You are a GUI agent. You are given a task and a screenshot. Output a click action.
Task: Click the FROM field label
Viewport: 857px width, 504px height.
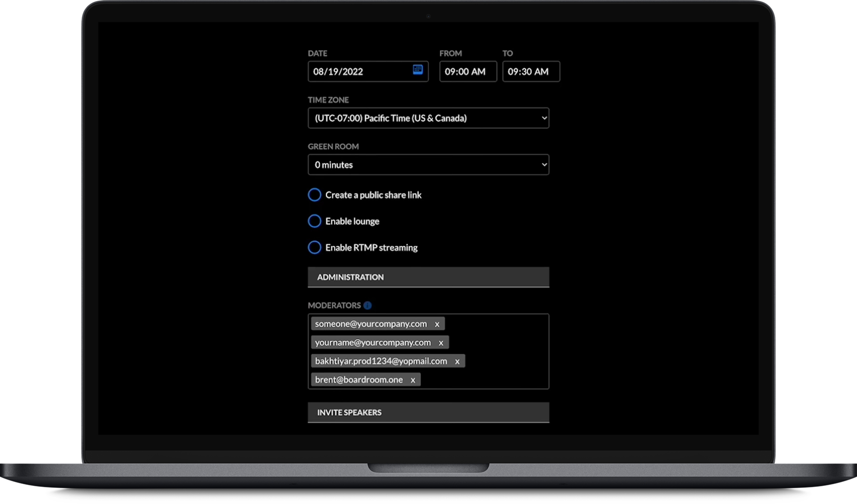(x=451, y=53)
